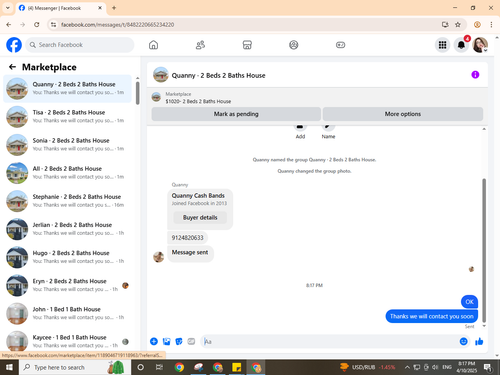Click the chat messages scrollbar
This screenshot has width=500, height=375.
pyautogui.click(x=484, y=250)
